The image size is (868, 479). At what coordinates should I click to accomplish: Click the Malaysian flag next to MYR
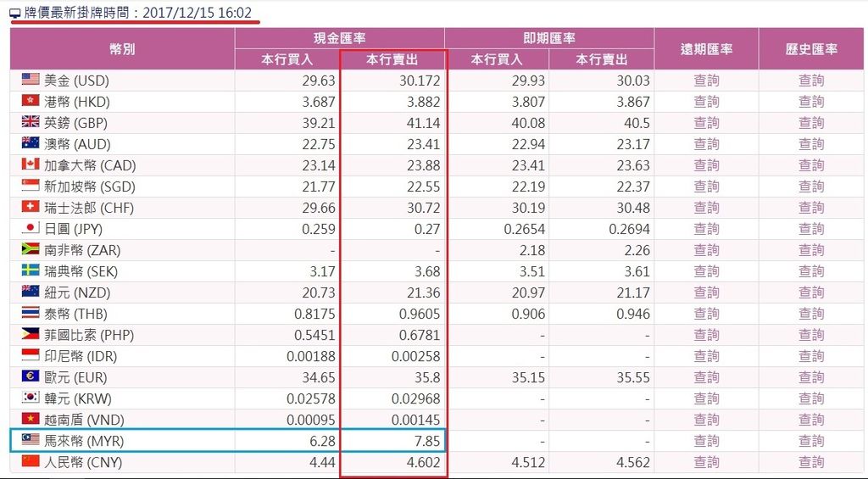coord(31,440)
